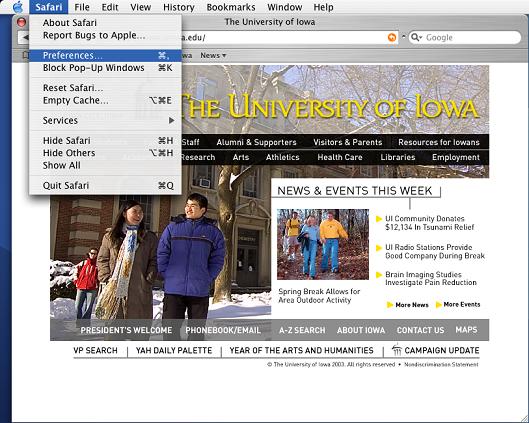This screenshot has height=423, width=529.
Task: Open President's Welcome link
Action: click(126, 330)
